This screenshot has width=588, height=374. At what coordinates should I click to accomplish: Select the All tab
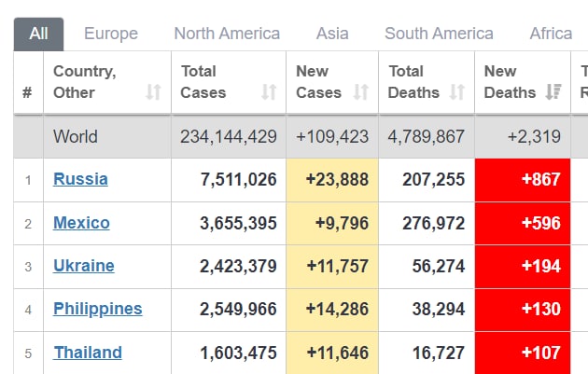38,34
